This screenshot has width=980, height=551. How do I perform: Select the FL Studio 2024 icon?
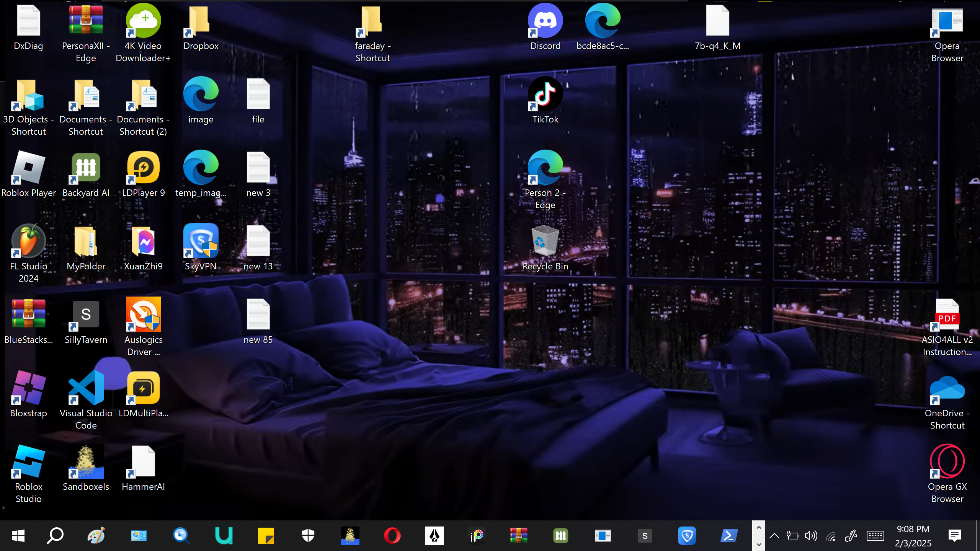[x=29, y=241]
